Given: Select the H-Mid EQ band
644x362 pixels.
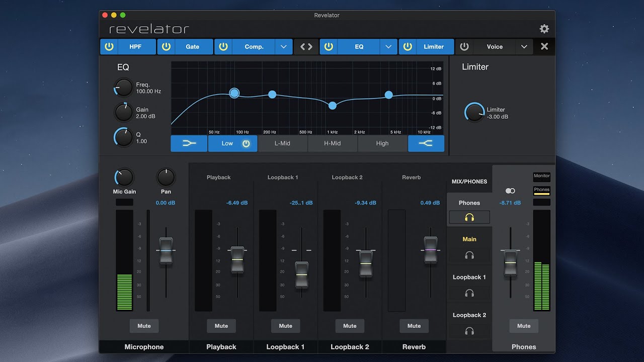Looking at the screenshot, I should point(332,143).
